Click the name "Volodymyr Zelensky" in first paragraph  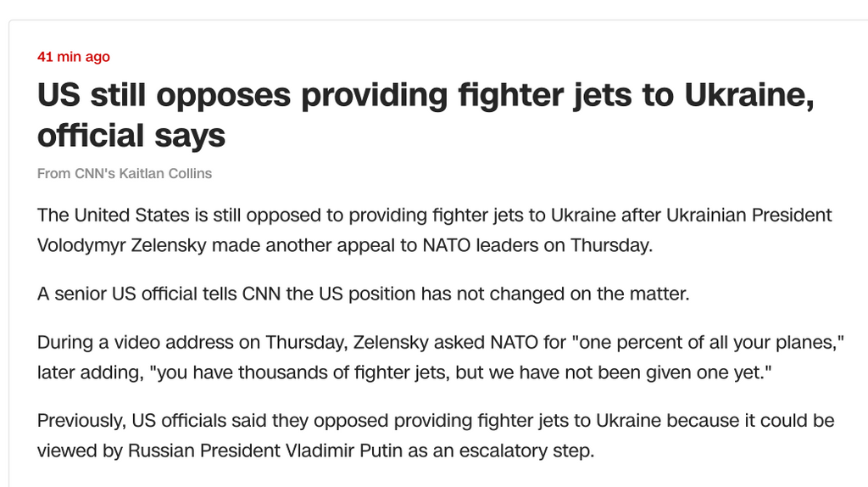tap(122, 245)
